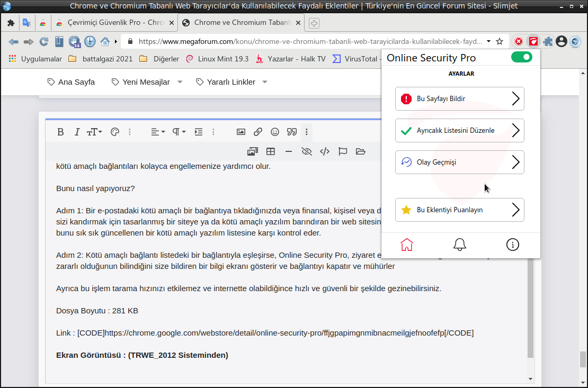Open more insert options menu
This screenshot has height=388, width=588.
pos(306,132)
